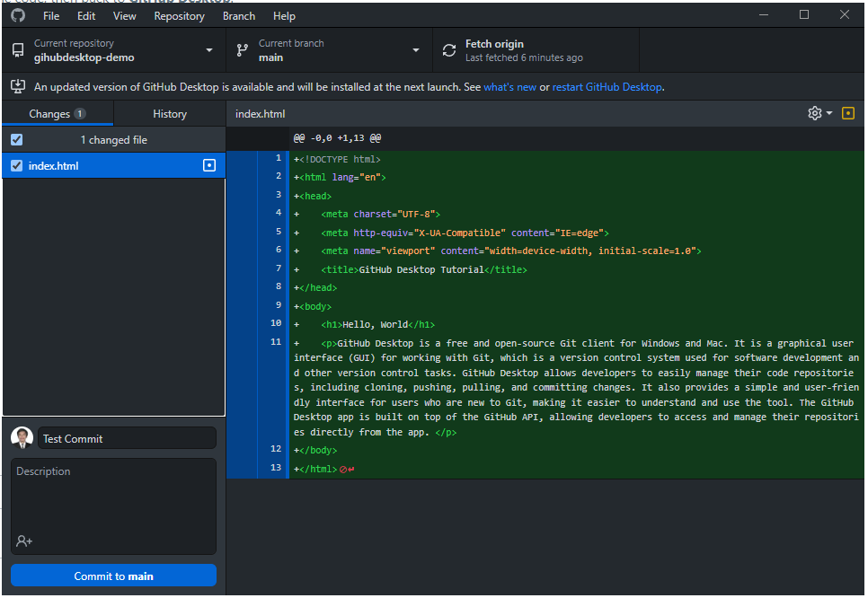Open the Repository menu
868x598 pixels.
click(180, 16)
